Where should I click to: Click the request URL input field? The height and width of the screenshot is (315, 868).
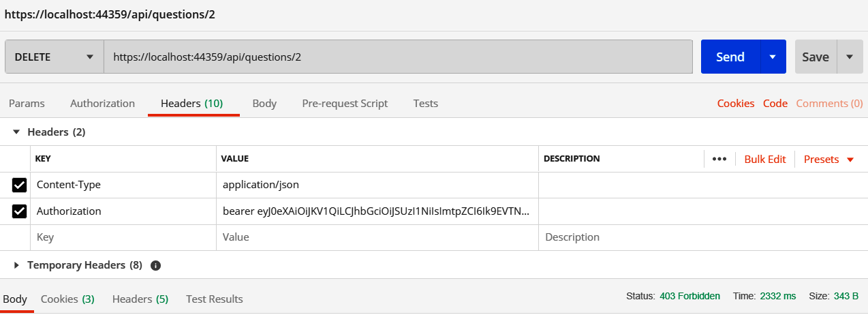[398, 57]
